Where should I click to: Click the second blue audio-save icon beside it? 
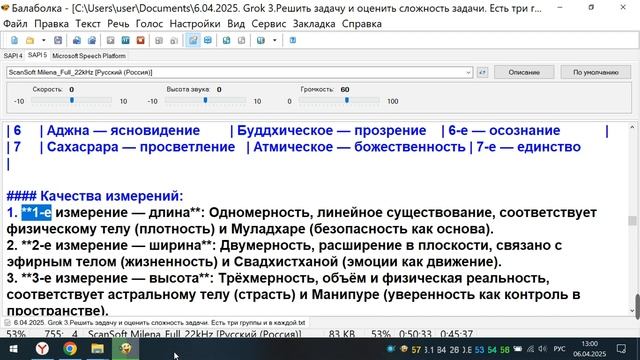coord(92,40)
